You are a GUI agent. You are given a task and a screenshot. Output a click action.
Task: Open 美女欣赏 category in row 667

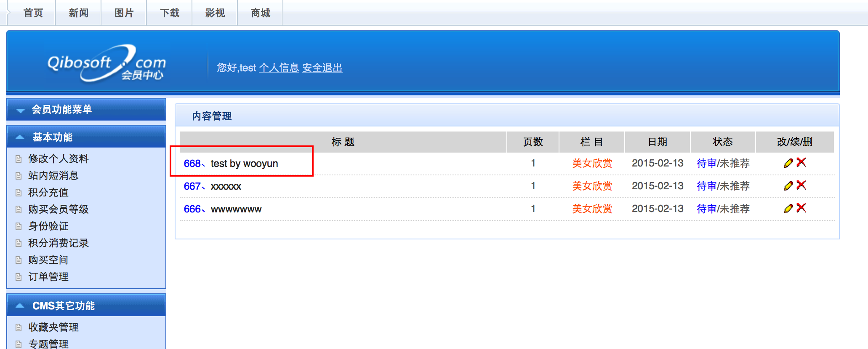[592, 186]
